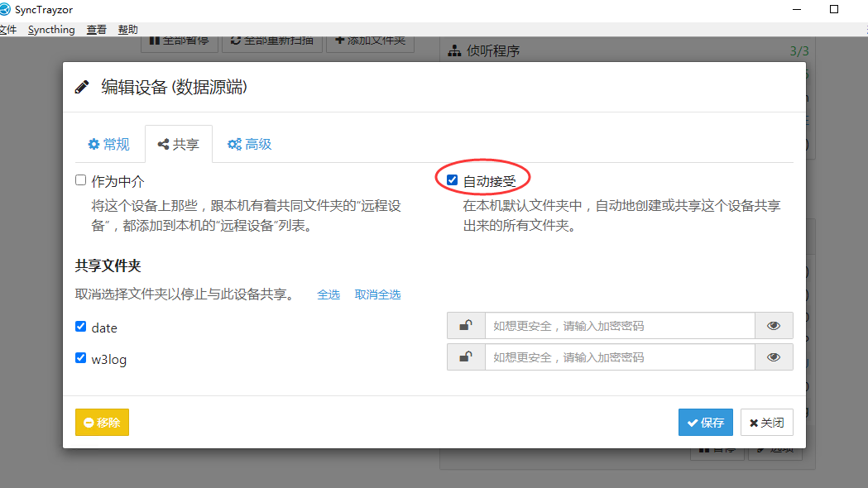The height and width of the screenshot is (488, 868).
Task: Show password using eye icon for w3log
Action: pos(774,357)
